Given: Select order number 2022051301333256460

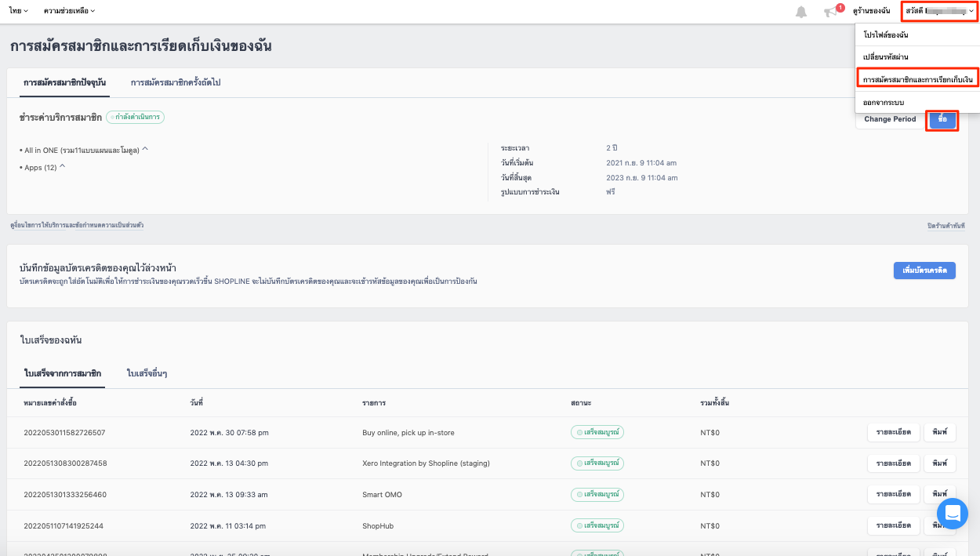Looking at the screenshot, I should coord(65,495).
